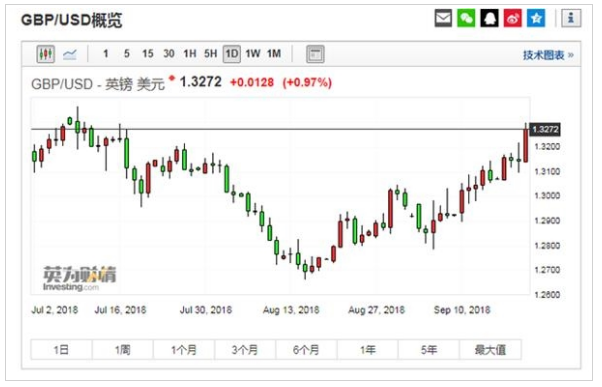Show the 1周 time range

click(x=123, y=350)
